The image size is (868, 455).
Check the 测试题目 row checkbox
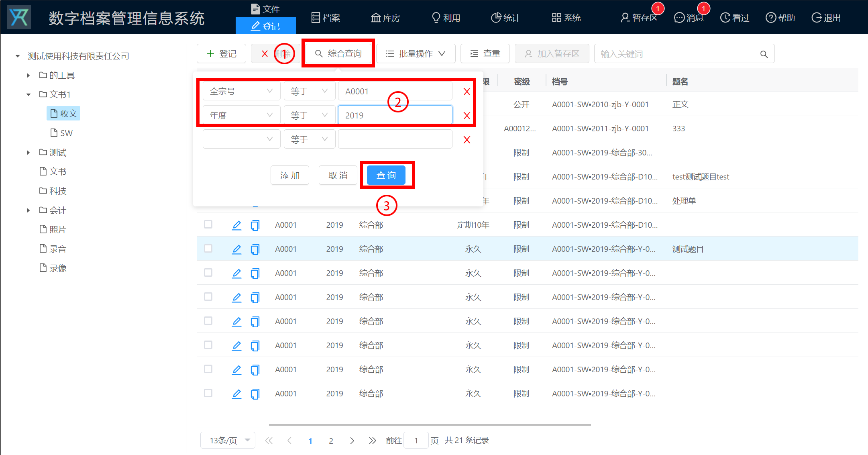click(x=208, y=248)
